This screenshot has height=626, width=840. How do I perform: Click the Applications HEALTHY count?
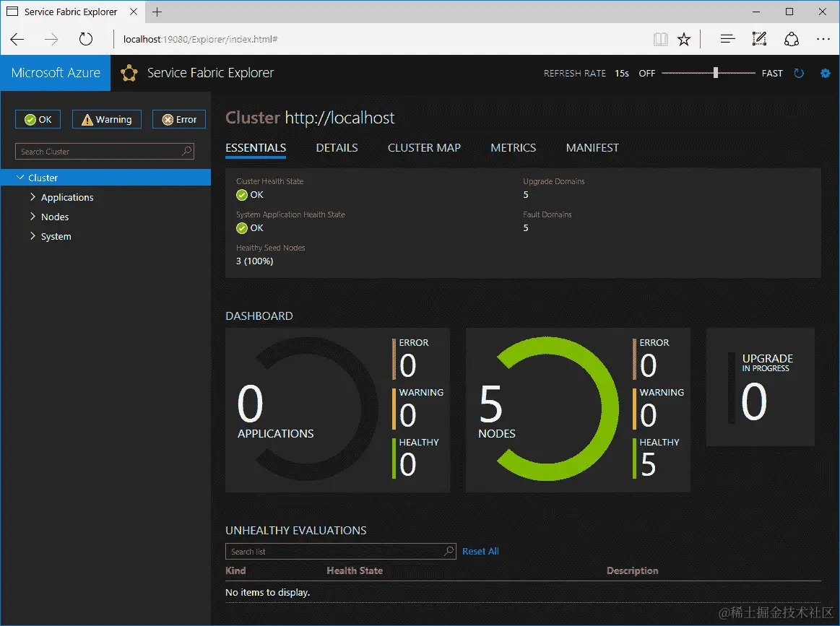[407, 464]
